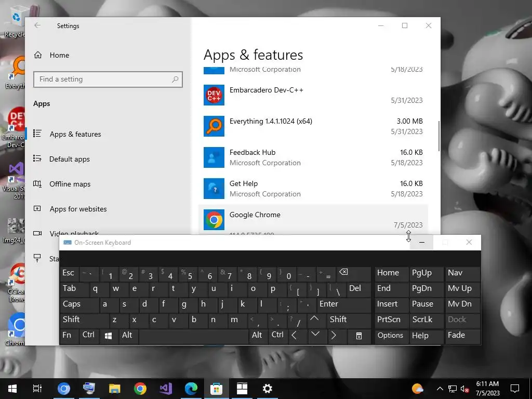Viewport: 532px width, 399px height.
Task: Click the Find a setting search box
Action: point(108,79)
